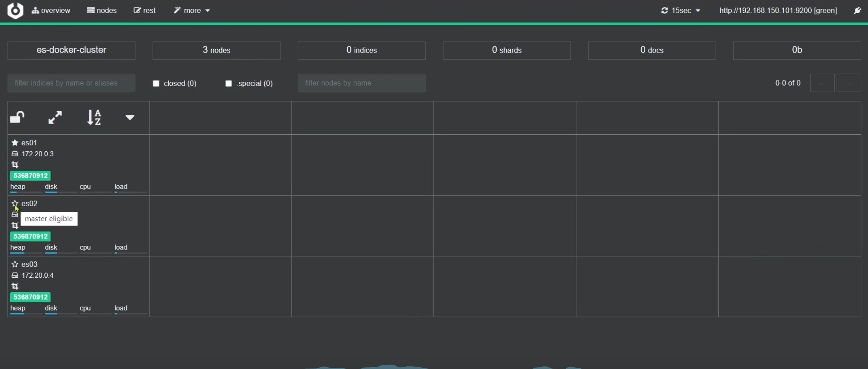The width and height of the screenshot is (868, 369).
Task: Click the crop-style icon under es01
Action: 15,165
